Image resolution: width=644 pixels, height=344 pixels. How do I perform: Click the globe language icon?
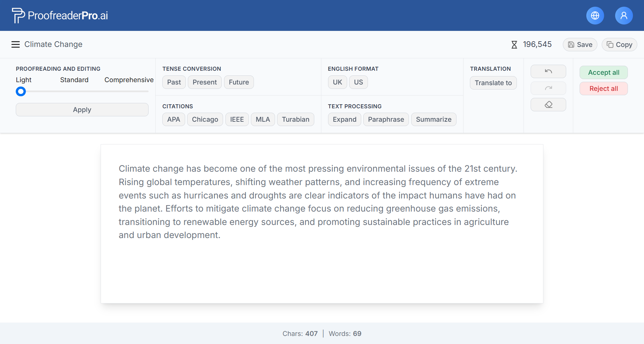[595, 15]
